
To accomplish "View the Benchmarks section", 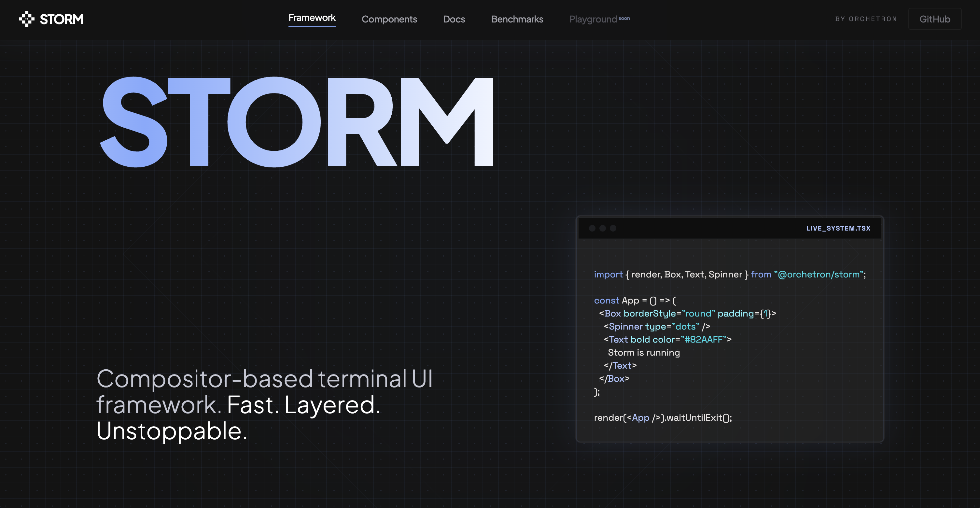I will [517, 19].
